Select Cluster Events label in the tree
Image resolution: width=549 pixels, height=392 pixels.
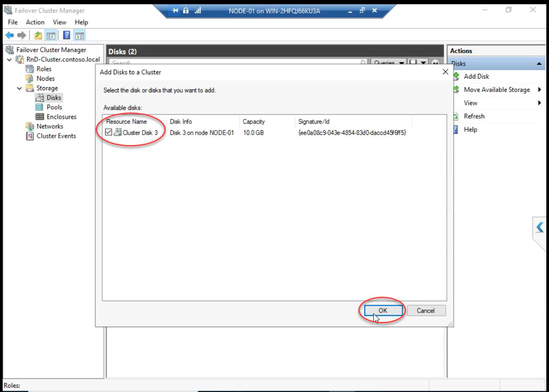click(56, 136)
